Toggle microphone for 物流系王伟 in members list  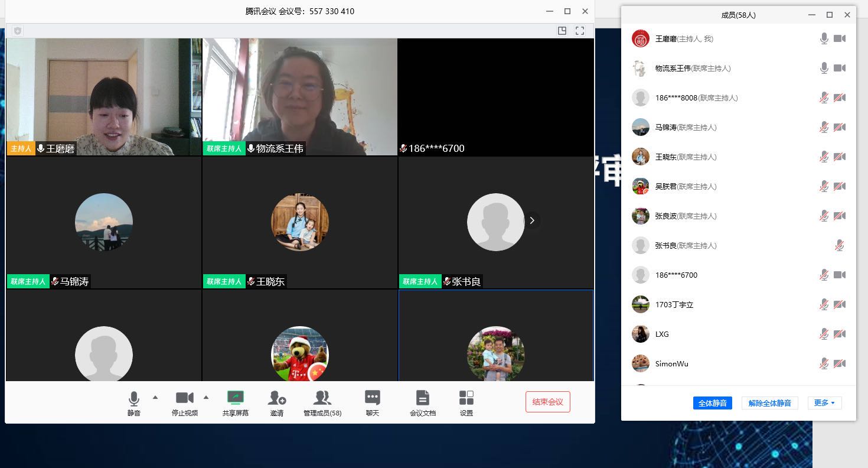824,68
